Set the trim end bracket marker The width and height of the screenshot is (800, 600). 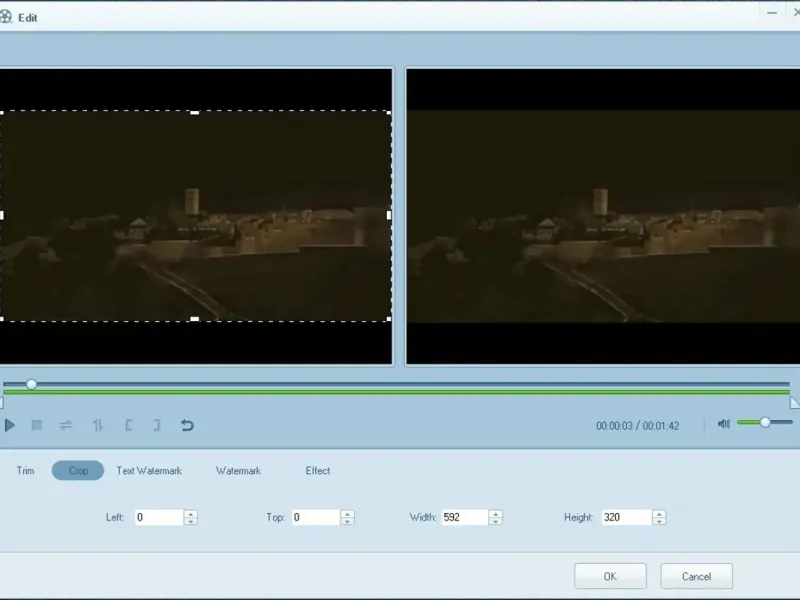point(157,425)
